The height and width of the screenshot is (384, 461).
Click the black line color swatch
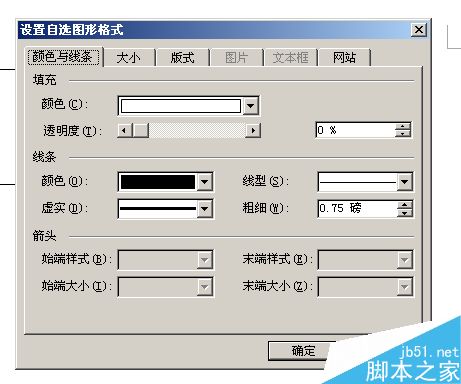[158, 182]
